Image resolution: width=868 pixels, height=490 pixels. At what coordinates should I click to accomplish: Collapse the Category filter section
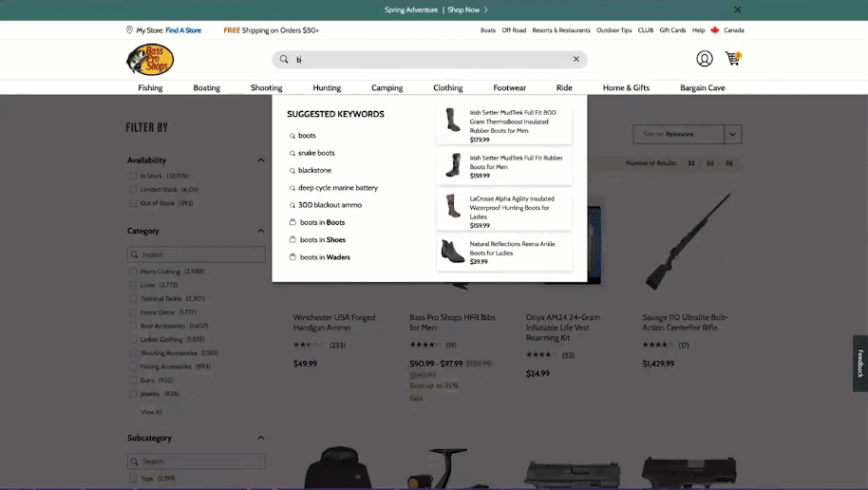coord(260,231)
